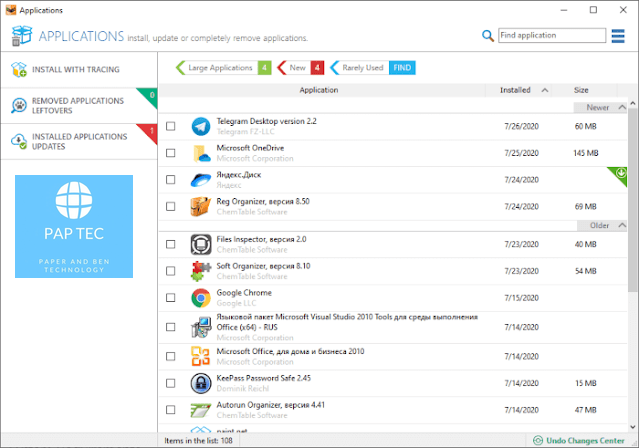Open the Install with Tracing section
This screenshot has height=448, width=639.
tap(79, 70)
